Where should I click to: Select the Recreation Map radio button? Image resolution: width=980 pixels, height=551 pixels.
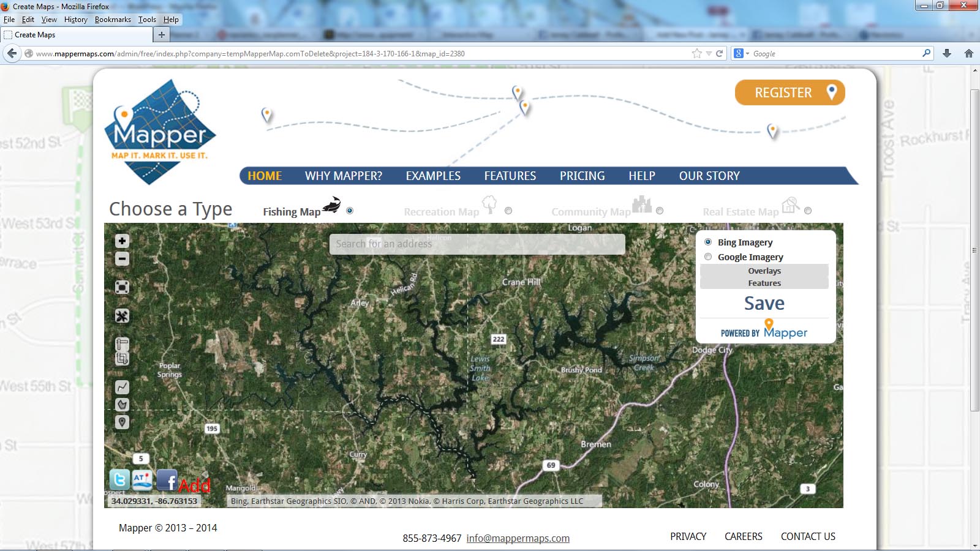pyautogui.click(x=508, y=211)
